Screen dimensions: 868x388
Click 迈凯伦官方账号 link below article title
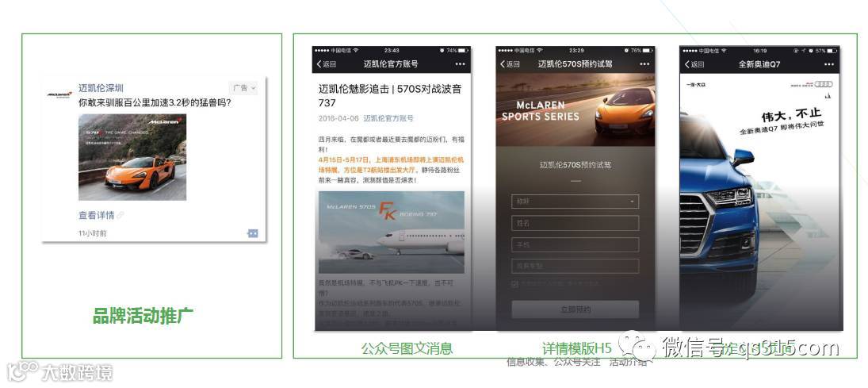[x=388, y=118]
